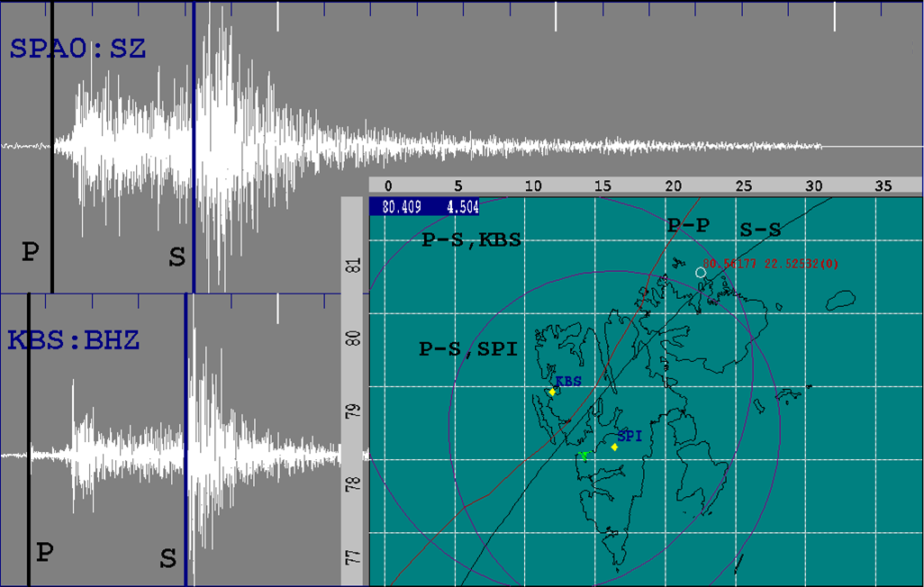Click the SPA0:SZ channel label

coord(77,49)
